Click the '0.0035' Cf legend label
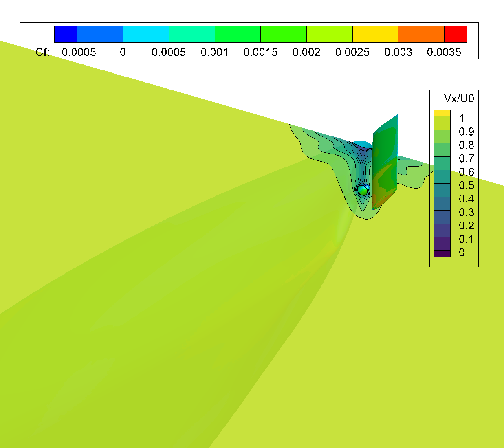The width and height of the screenshot is (504, 448). [444, 52]
